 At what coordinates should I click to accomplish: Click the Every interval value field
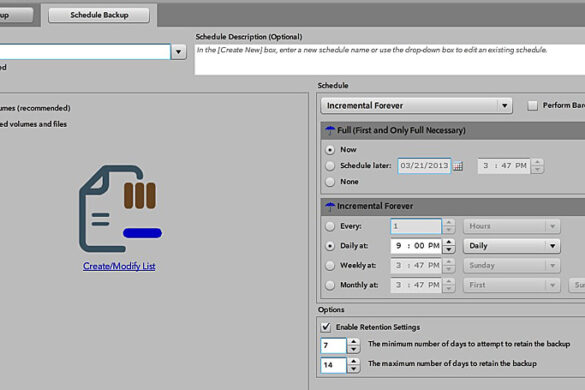(x=416, y=226)
